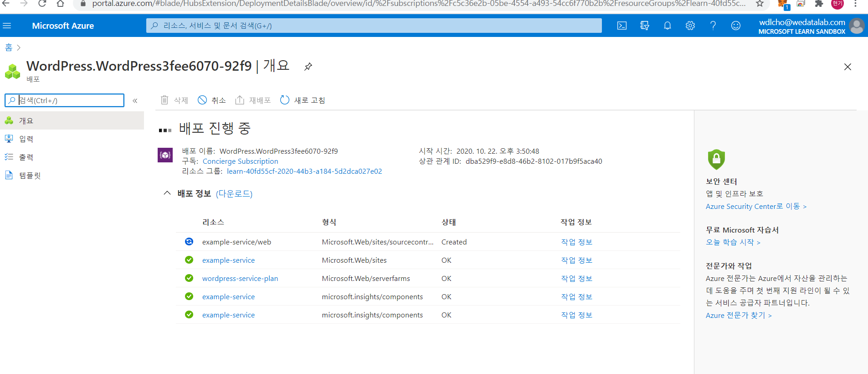Open 작업 정보 for wordpress-service-plan
Image resolution: width=868 pixels, height=374 pixels.
(576, 278)
